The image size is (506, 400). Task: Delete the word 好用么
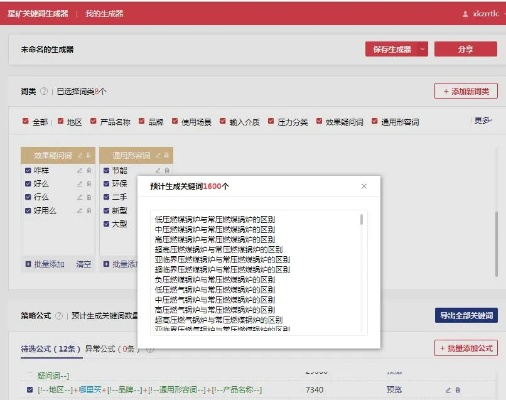89,210
